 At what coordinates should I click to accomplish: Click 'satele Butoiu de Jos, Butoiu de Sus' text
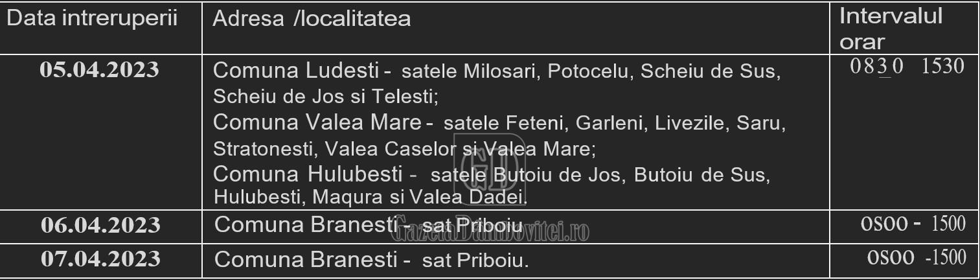600,174
